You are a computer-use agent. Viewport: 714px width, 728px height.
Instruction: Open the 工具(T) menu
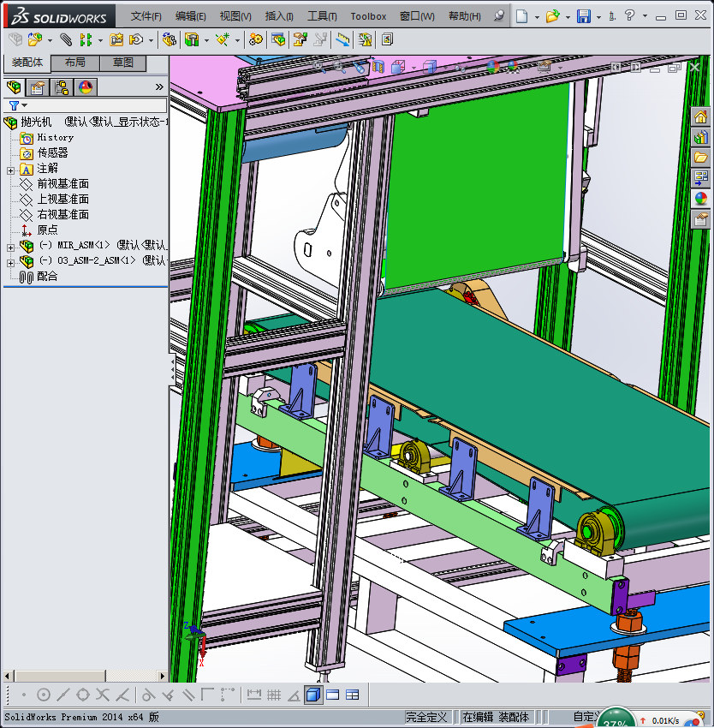[x=322, y=16]
